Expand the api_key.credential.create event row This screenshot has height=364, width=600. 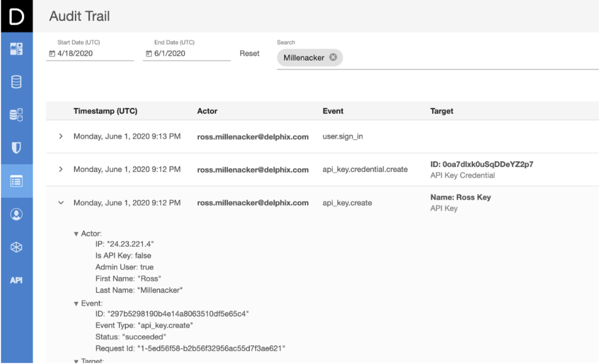pos(60,169)
